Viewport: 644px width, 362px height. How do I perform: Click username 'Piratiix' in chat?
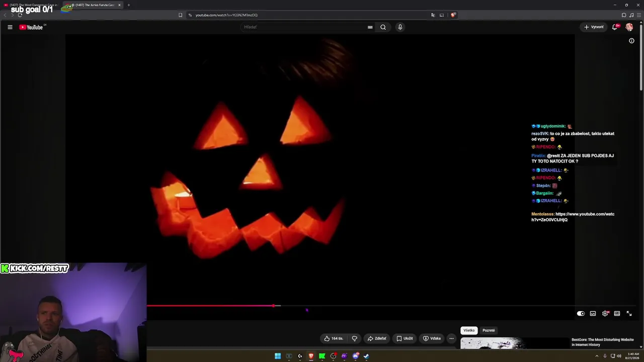tap(538, 156)
